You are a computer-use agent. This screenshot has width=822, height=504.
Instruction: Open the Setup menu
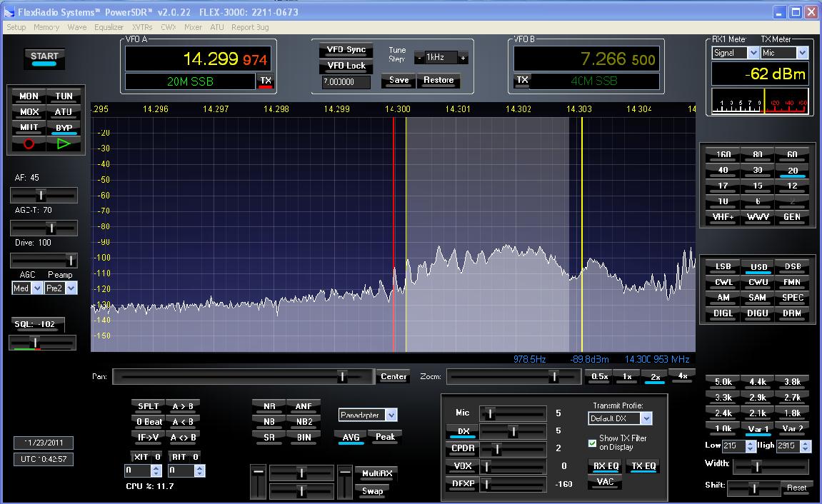16,27
